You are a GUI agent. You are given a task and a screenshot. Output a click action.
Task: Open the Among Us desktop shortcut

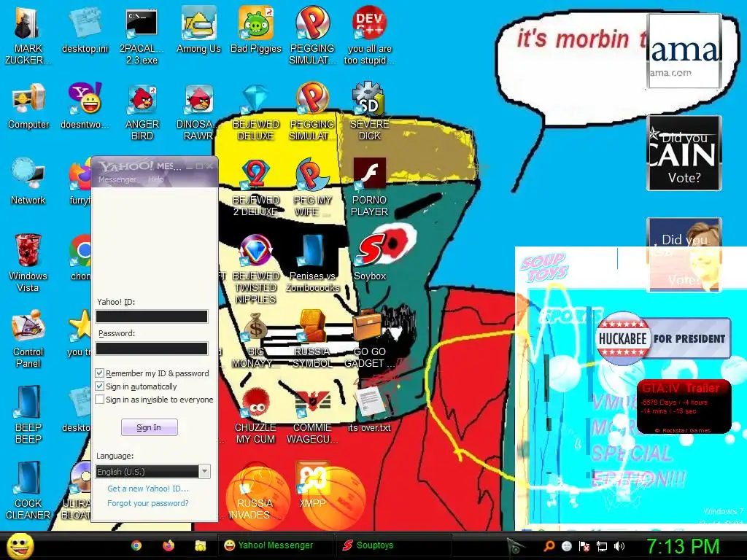click(x=198, y=29)
